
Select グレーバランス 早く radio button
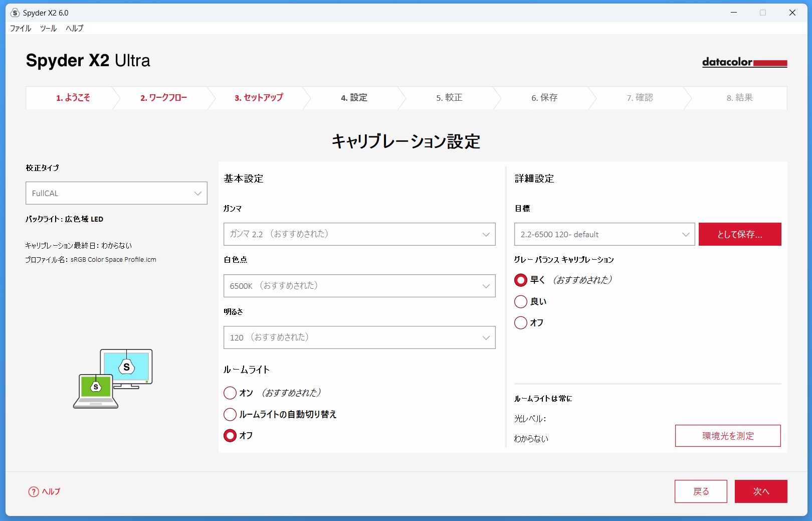(521, 280)
